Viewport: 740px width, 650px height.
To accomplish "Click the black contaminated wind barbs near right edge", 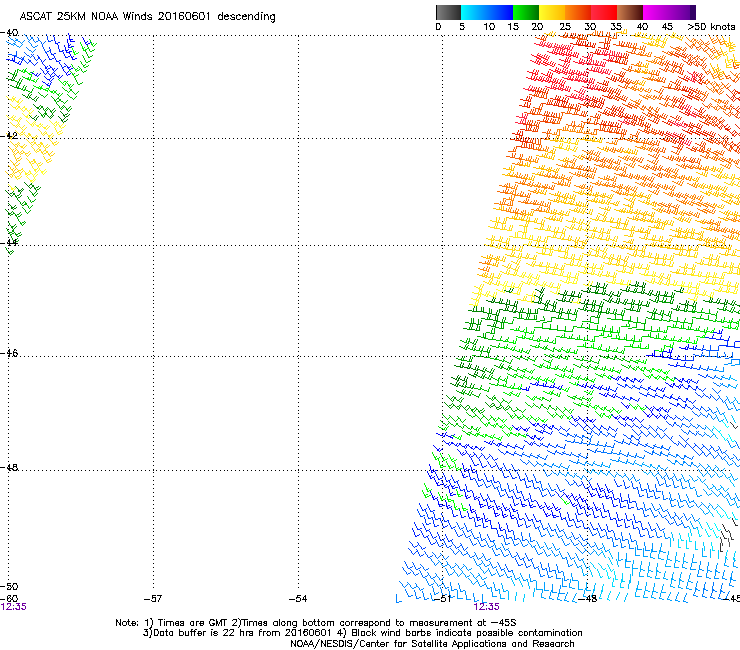I will coord(727,537).
